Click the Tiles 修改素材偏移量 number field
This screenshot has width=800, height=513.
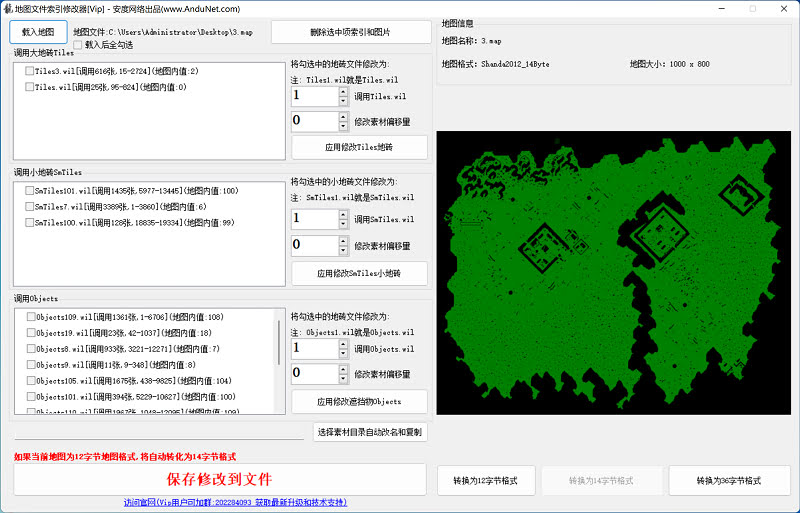coord(315,121)
